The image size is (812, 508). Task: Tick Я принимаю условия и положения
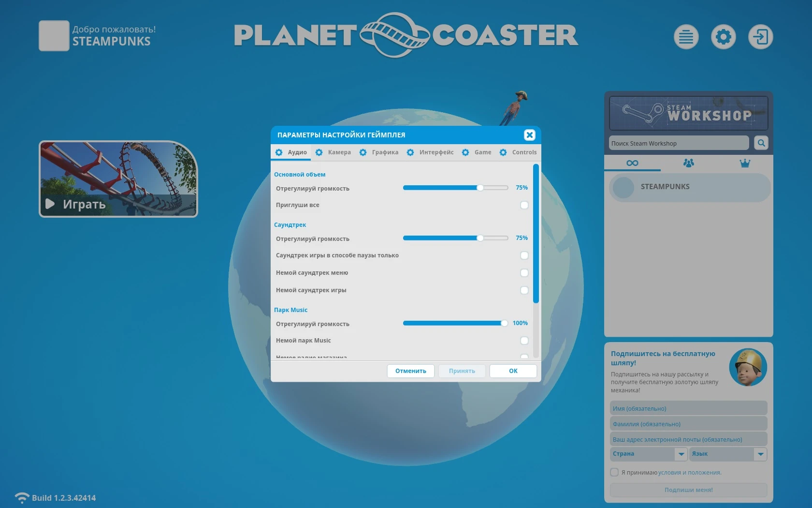[614, 472]
